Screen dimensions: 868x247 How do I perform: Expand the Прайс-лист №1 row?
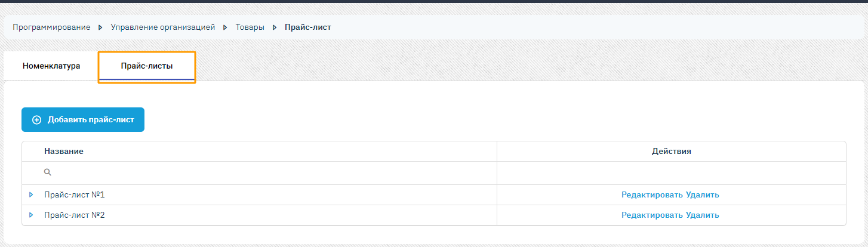click(x=31, y=194)
